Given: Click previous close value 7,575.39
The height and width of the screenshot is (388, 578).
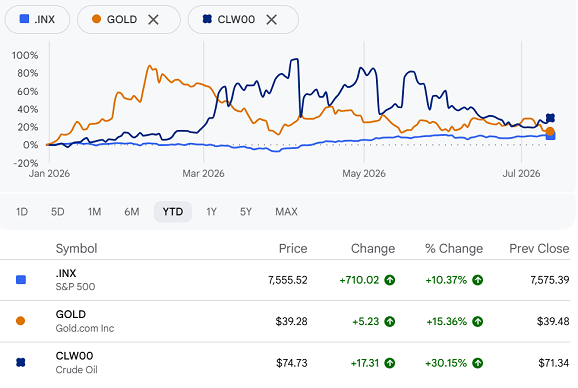Looking at the screenshot, I should (550, 280).
